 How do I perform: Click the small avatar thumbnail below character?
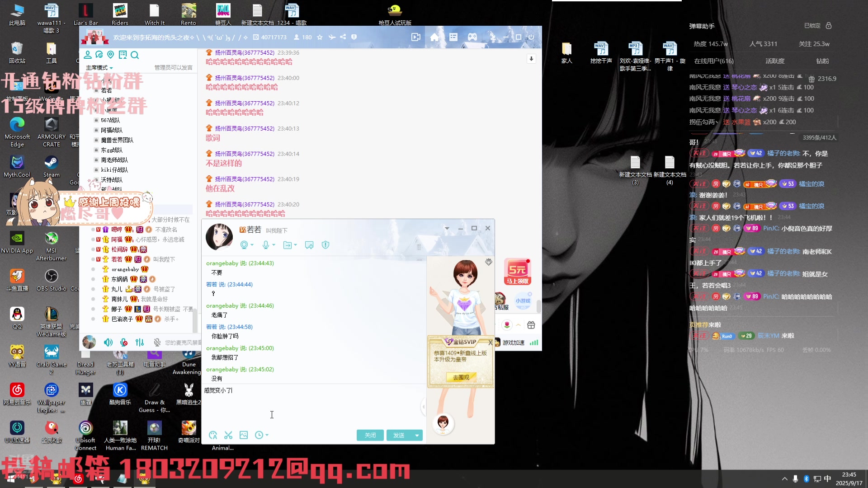(443, 423)
